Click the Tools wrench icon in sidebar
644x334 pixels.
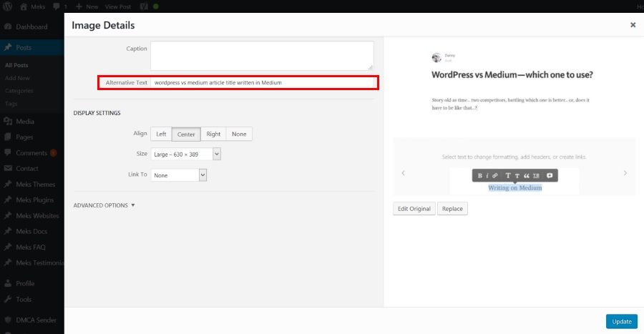pos(7,300)
